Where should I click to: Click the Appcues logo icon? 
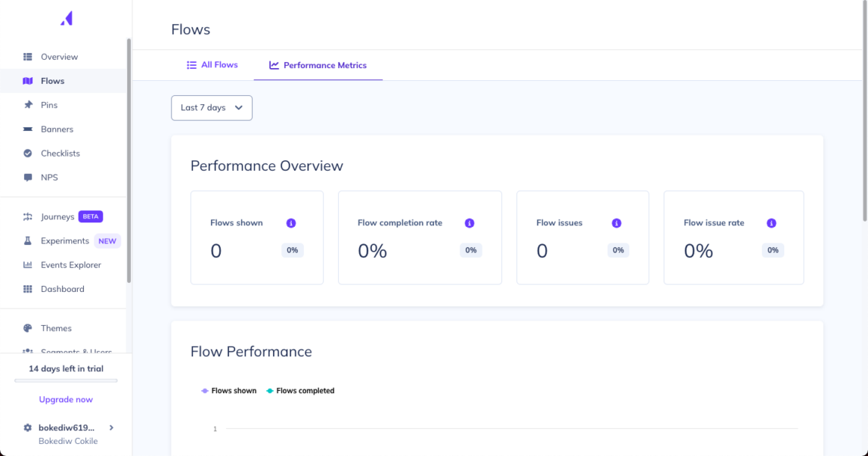point(67,19)
